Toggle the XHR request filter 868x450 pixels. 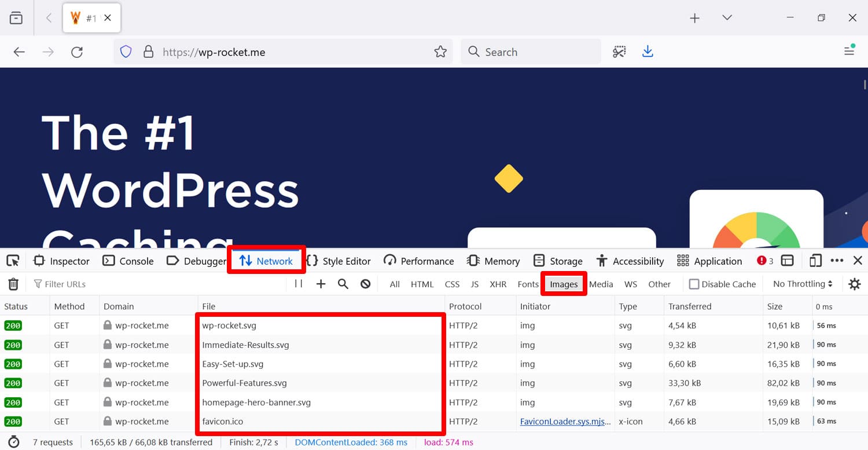point(498,284)
